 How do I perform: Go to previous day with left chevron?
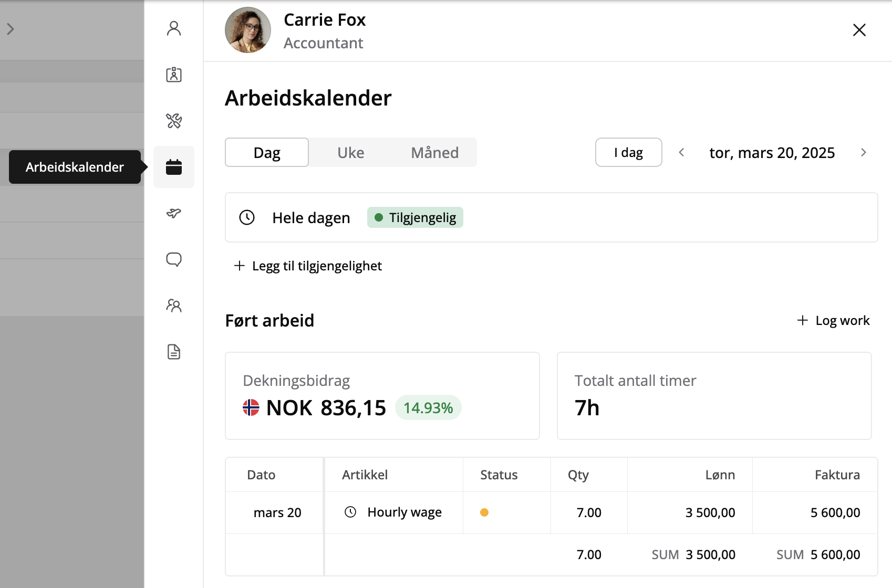[x=681, y=153]
